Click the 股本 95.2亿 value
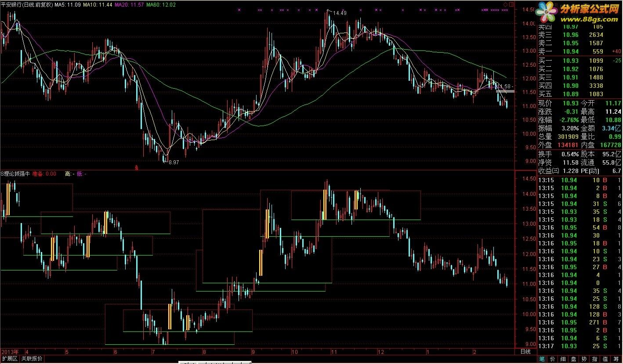Viewport: 623px width, 364px height. pos(612,154)
